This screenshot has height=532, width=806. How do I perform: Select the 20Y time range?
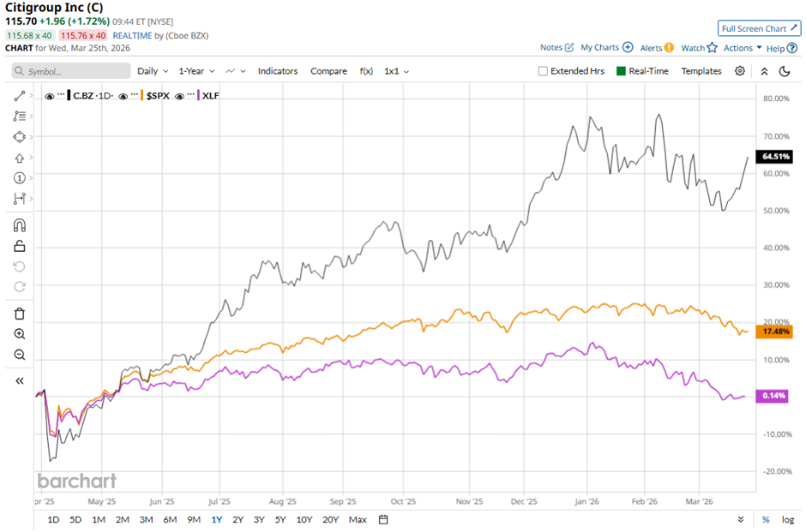[330, 520]
